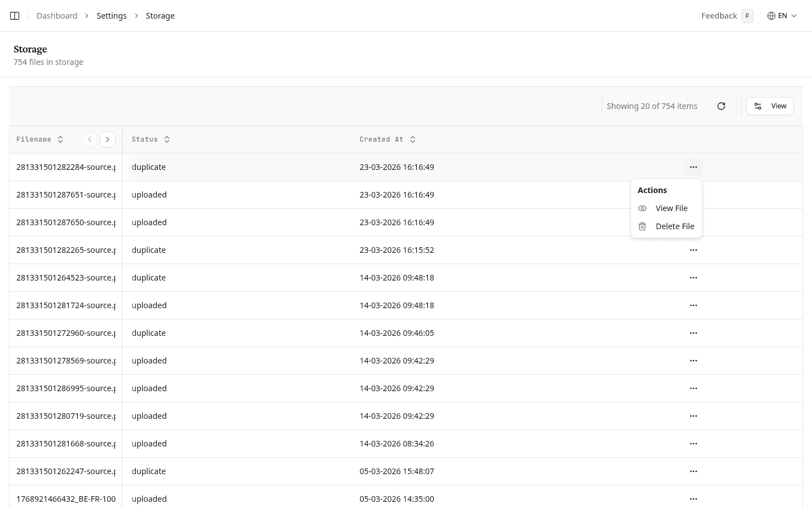Open the View options dropdown

click(770, 106)
